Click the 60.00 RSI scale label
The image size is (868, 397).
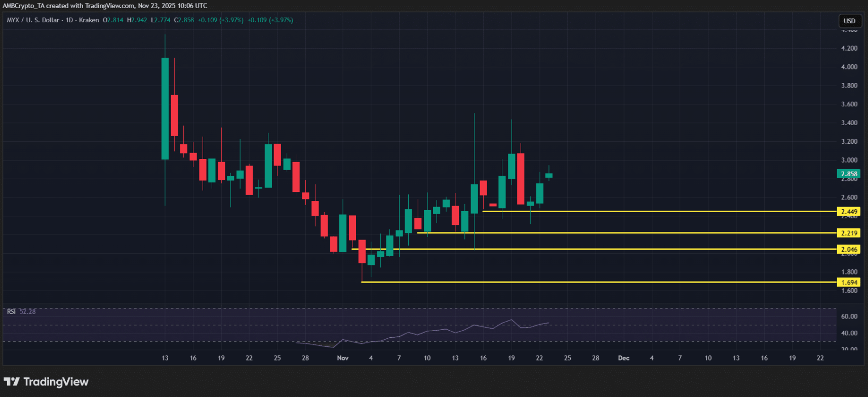click(849, 316)
